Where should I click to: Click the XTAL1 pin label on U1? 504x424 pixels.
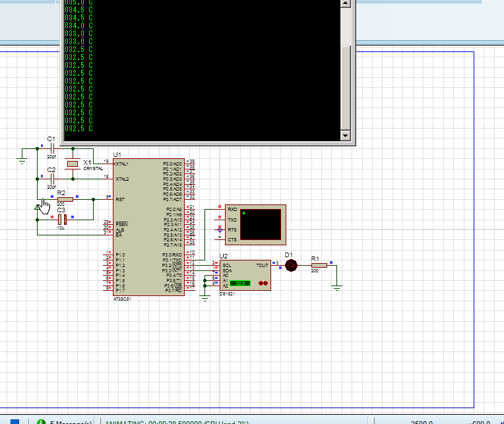point(122,164)
